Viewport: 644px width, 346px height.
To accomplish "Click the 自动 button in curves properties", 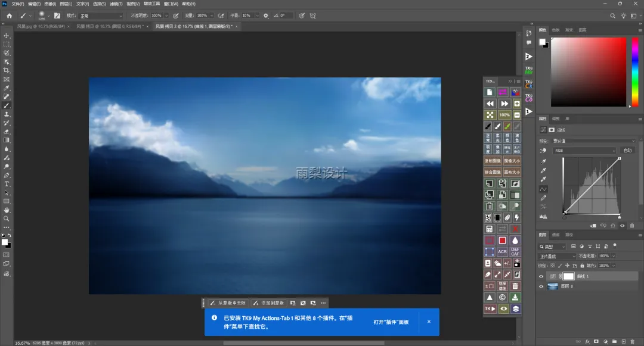I will point(627,151).
